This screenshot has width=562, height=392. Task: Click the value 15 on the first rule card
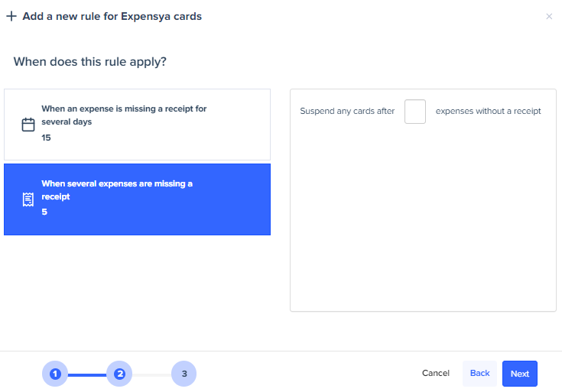[x=47, y=138]
